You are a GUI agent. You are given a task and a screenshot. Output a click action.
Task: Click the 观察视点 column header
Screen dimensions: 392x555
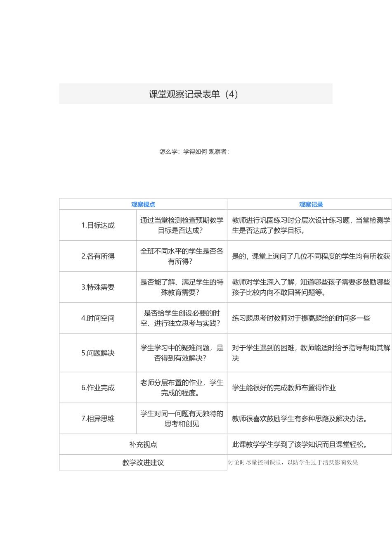click(x=143, y=204)
